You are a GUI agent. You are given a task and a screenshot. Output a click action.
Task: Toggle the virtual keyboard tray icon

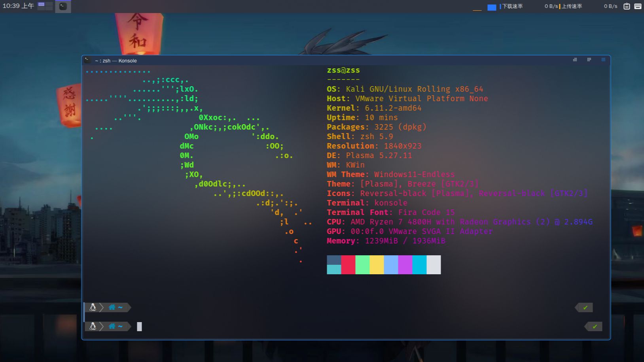[x=638, y=6]
